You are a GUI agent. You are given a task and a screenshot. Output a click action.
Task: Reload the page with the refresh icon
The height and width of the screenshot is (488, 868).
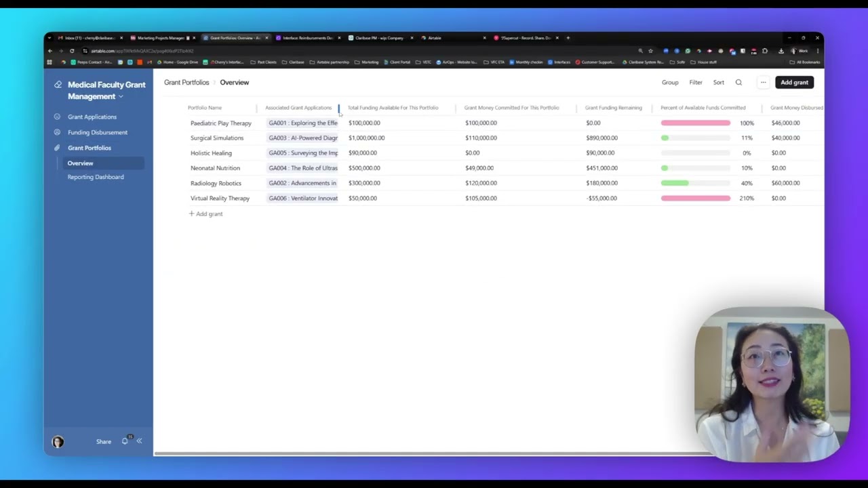[72, 51]
